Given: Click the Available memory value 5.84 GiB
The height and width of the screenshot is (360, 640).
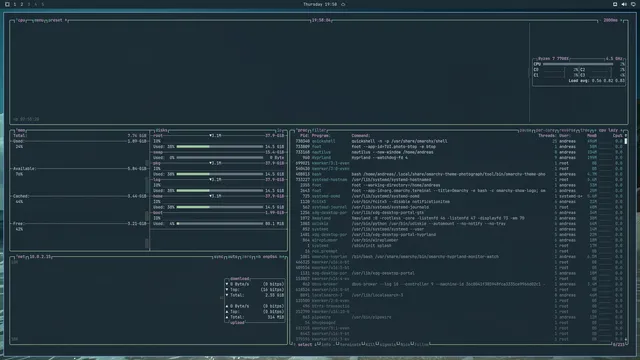Looking at the screenshot, I should click(x=137, y=169).
